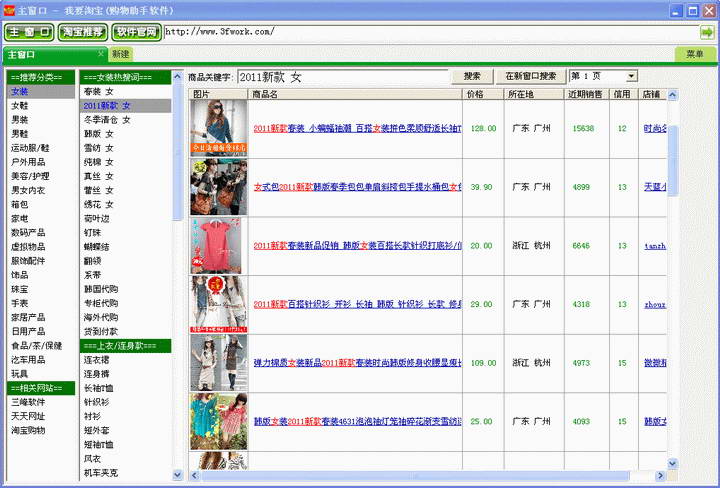
Task: Click the 主窗口 toolbar button
Action: pos(28,32)
